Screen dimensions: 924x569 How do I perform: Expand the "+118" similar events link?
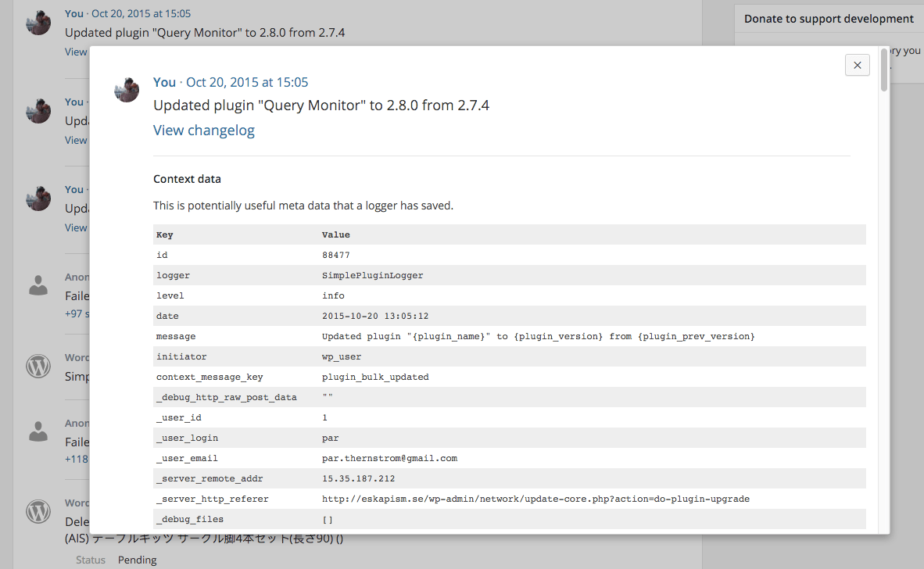coord(77,459)
